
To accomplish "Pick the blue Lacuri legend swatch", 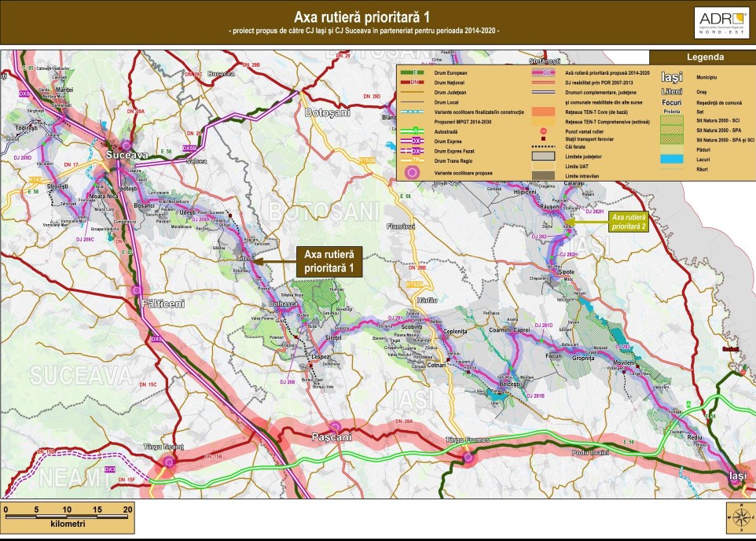I will coord(671,159).
